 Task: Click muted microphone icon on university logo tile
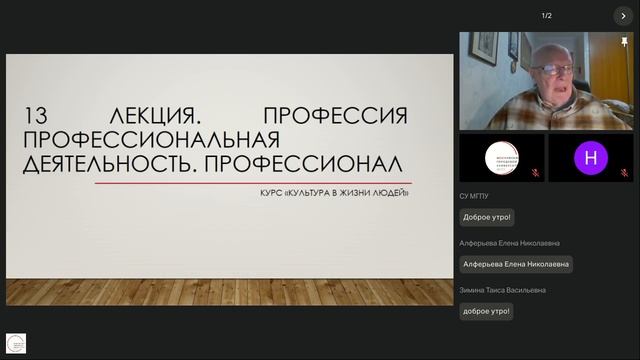(536, 173)
